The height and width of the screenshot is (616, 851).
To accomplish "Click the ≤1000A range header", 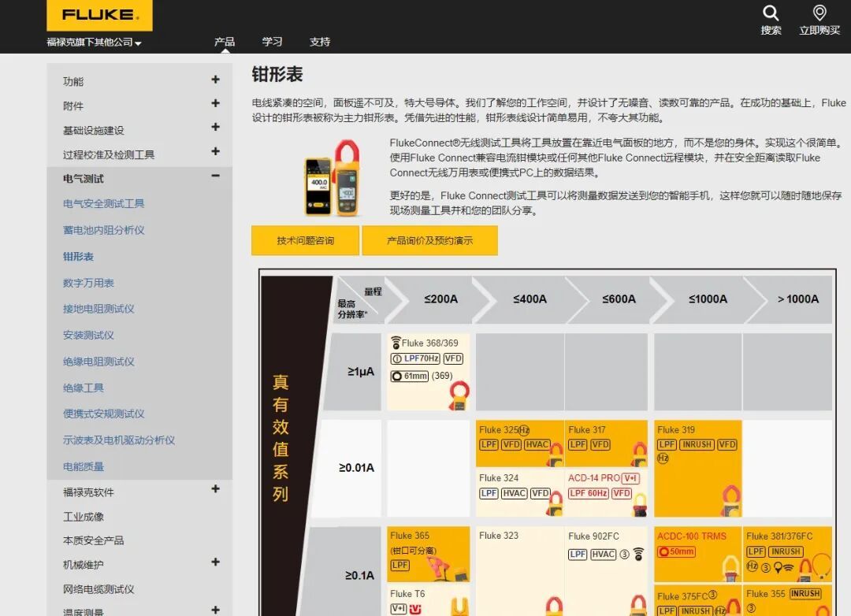I will coord(708,299).
